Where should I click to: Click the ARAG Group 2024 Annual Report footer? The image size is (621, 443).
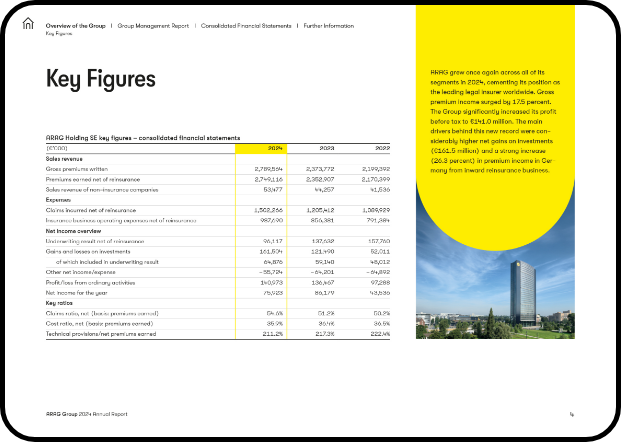tap(87, 414)
